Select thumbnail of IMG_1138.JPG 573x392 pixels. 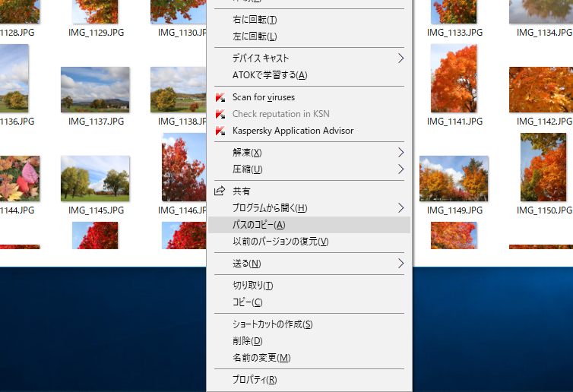(179, 90)
